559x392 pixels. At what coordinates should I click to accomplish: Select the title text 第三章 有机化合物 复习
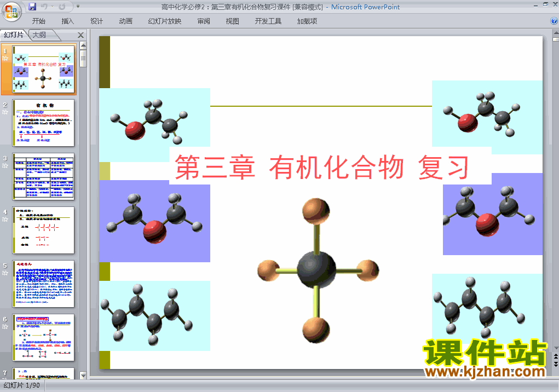coord(321,168)
